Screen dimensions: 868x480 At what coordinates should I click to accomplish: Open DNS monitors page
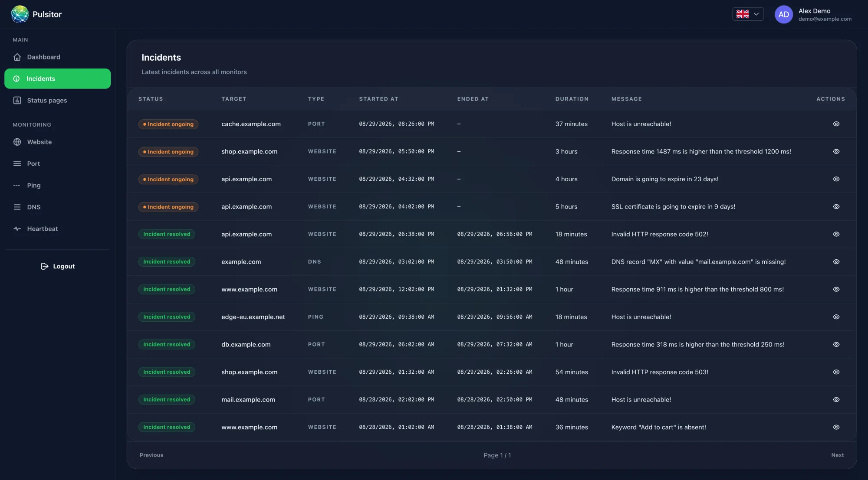click(57, 207)
